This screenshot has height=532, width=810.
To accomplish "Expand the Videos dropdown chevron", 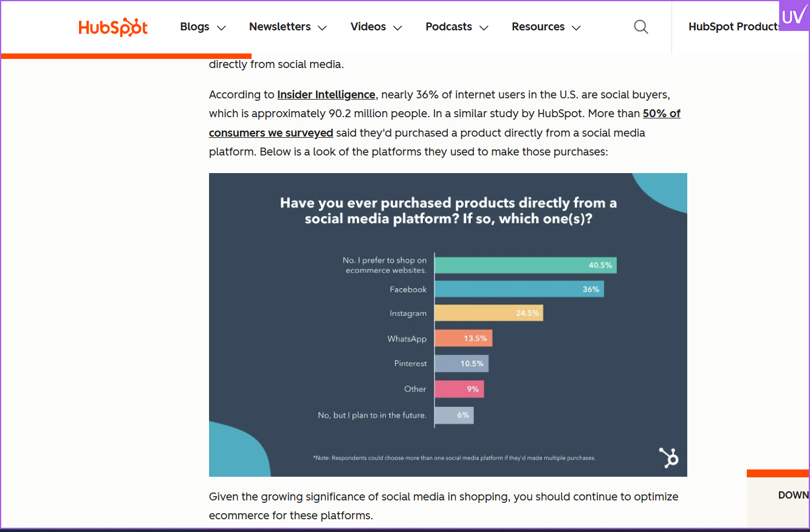I will 398,28.
